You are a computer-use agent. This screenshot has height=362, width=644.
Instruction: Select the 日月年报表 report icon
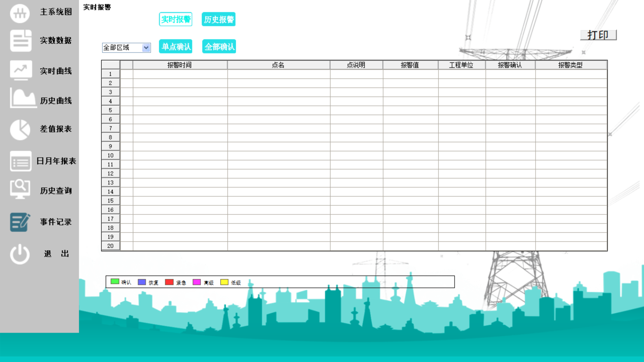pos(20,161)
